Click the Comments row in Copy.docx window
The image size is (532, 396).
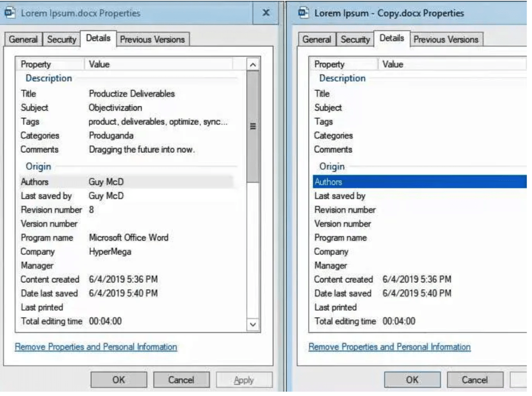(x=420, y=149)
